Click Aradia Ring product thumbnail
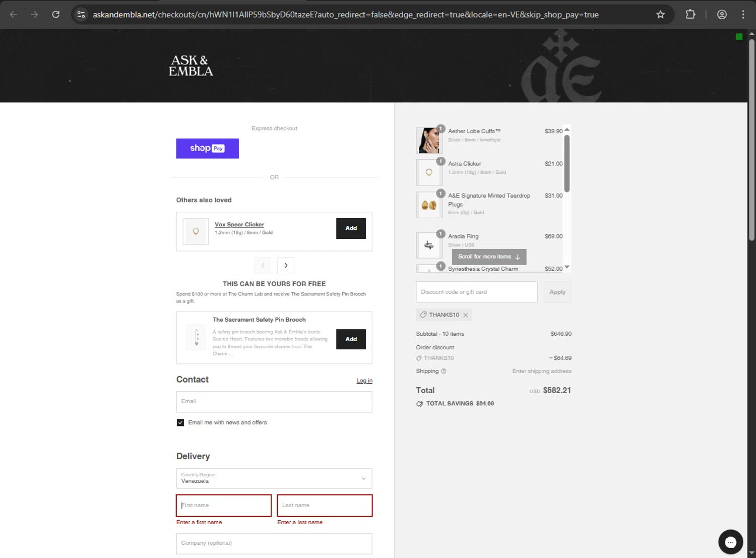 [429, 245]
